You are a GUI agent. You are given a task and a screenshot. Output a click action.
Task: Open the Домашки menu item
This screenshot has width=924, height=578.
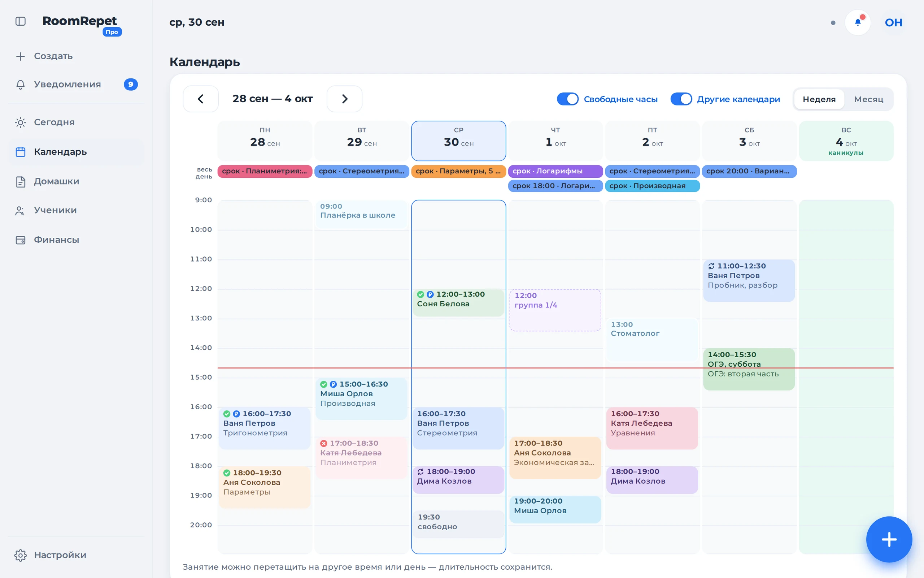click(75, 182)
